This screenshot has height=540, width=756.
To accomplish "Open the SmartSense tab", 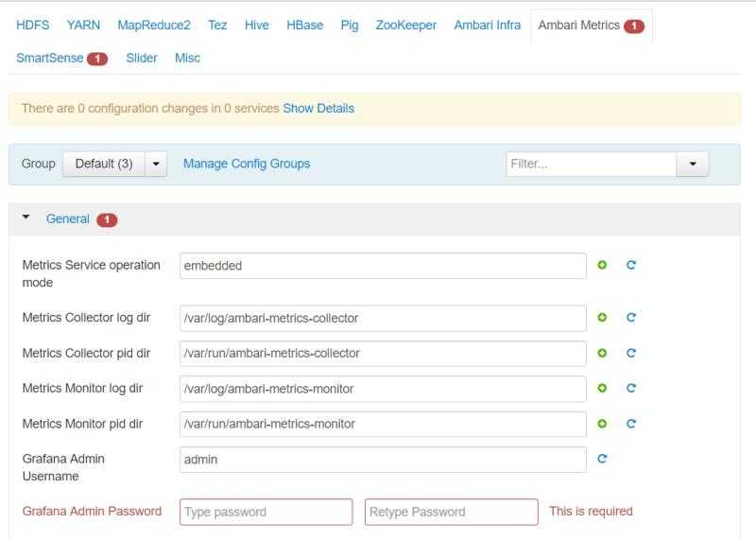I will pos(50,58).
